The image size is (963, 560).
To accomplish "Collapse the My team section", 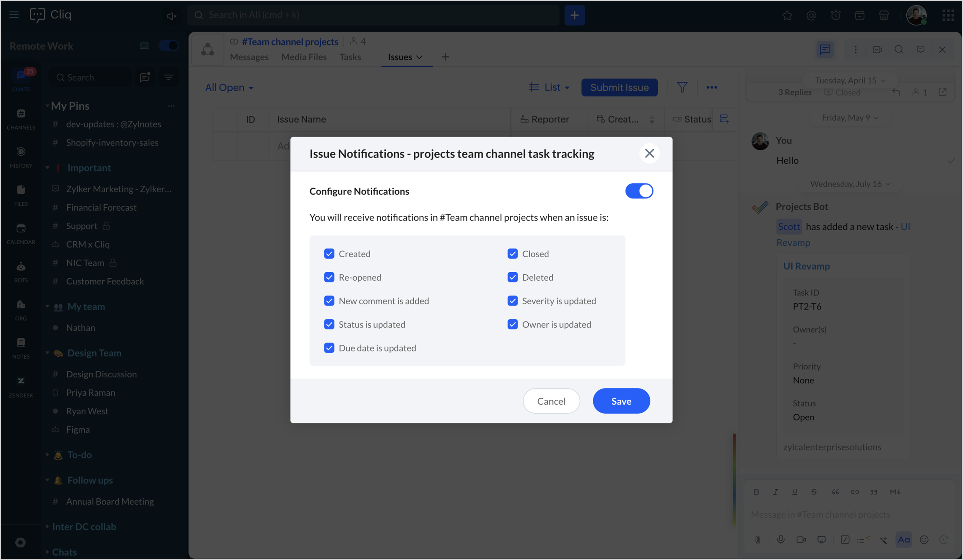I will click(x=47, y=306).
